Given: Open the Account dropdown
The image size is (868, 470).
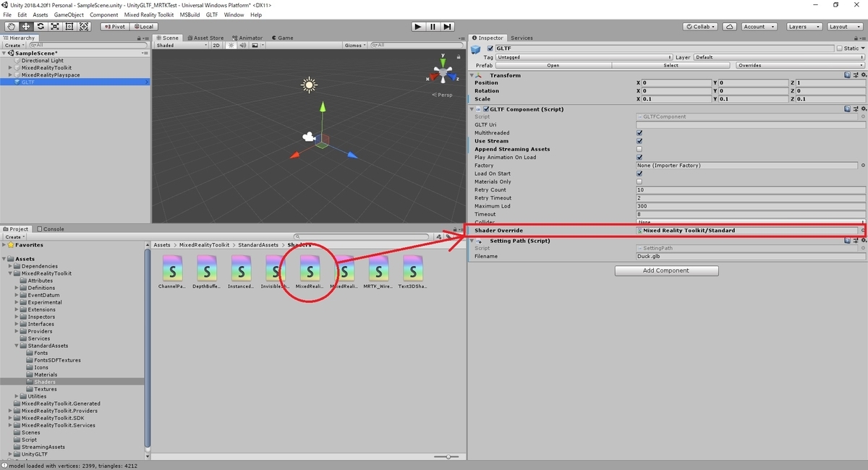Looking at the screenshot, I should pos(758,27).
